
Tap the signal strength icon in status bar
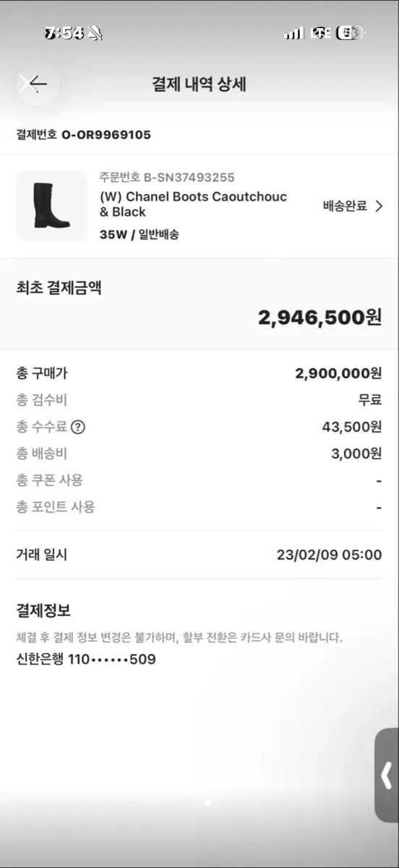coord(294,33)
